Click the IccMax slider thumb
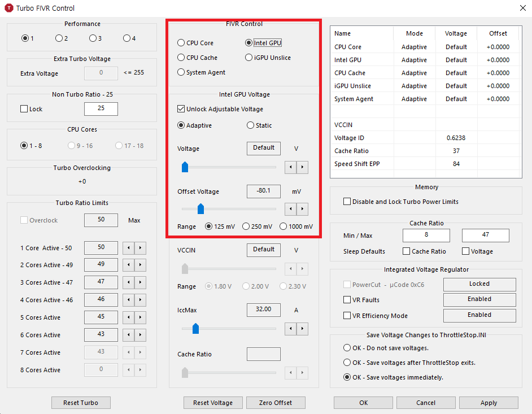This screenshot has width=532, height=414. [x=195, y=328]
